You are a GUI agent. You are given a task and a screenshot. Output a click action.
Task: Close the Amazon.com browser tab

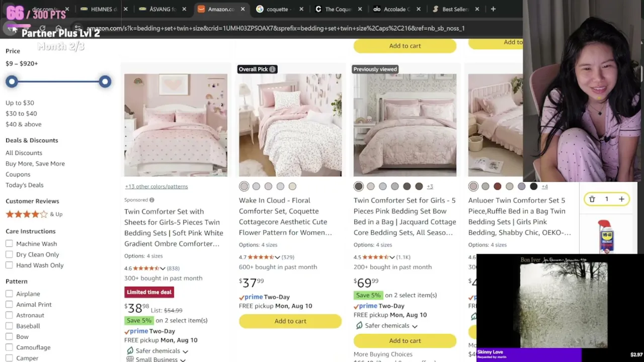coord(243,9)
